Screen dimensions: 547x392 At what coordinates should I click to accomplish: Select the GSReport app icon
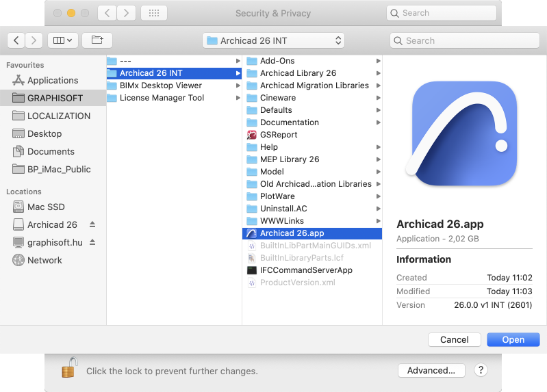tap(252, 135)
